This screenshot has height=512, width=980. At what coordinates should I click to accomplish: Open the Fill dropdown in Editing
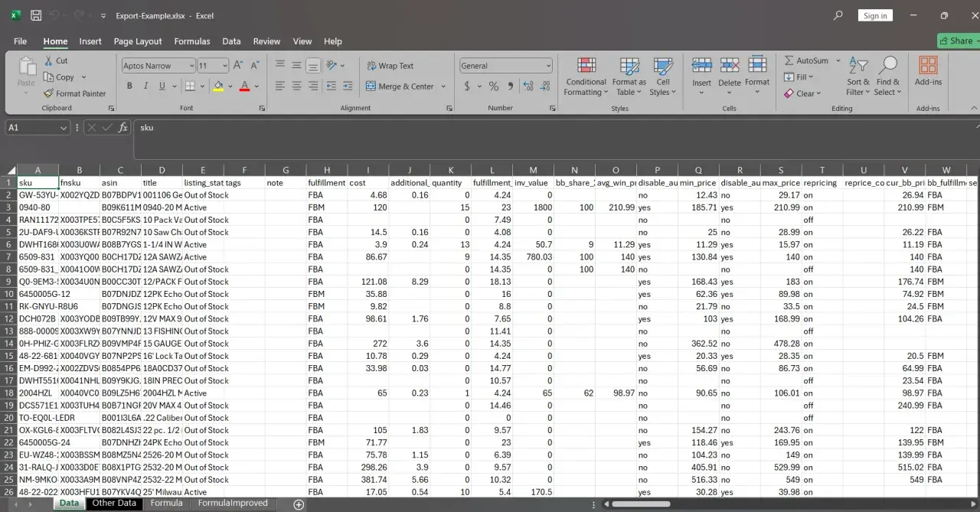[799, 77]
